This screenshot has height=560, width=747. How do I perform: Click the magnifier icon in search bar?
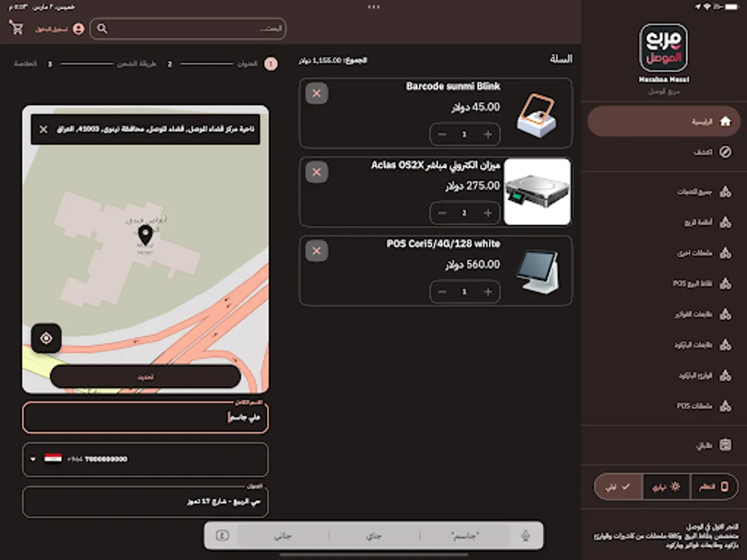(x=103, y=29)
